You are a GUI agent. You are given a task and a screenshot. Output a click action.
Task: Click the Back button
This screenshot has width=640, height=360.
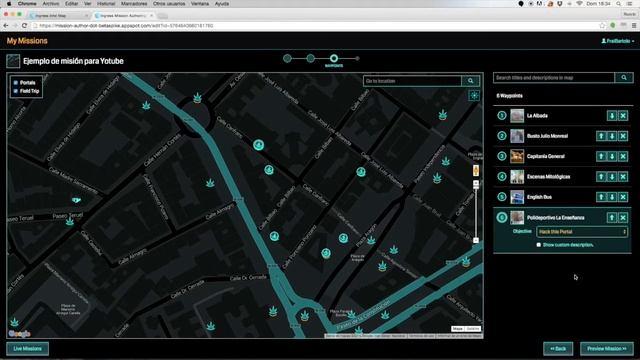558,349
